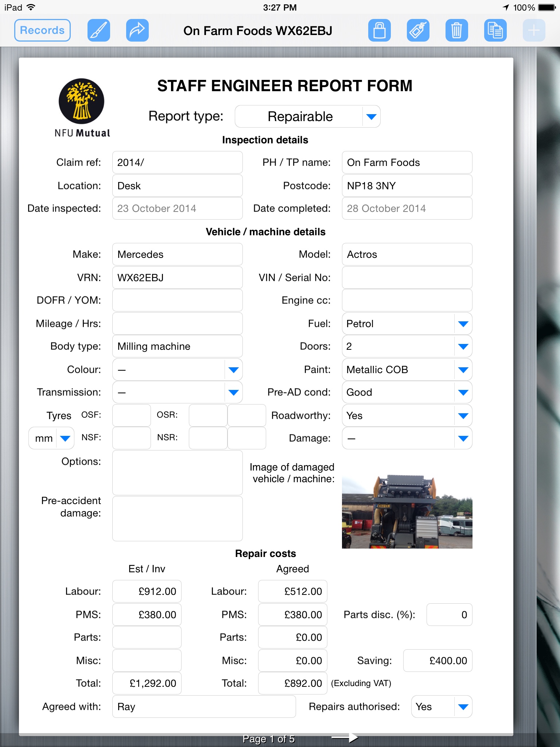Expand the Damage dropdown
Screen dimensions: 560x747
[x=407, y=438]
